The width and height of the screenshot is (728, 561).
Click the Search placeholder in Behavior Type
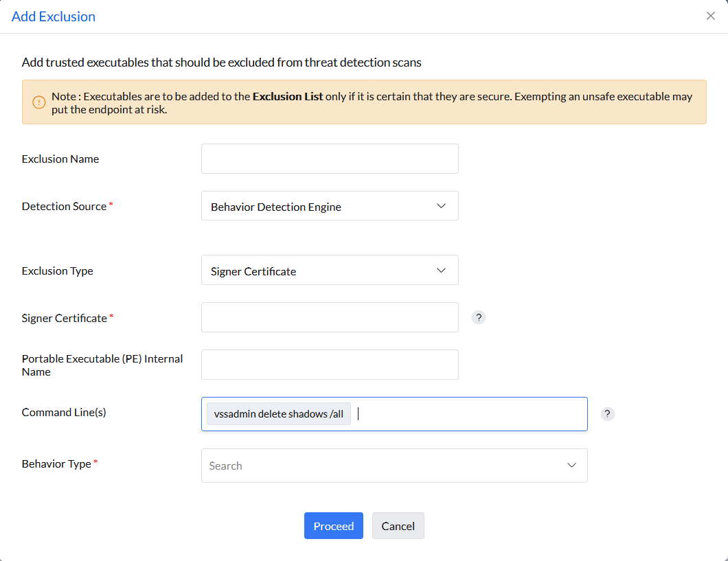pyautogui.click(x=225, y=466)
